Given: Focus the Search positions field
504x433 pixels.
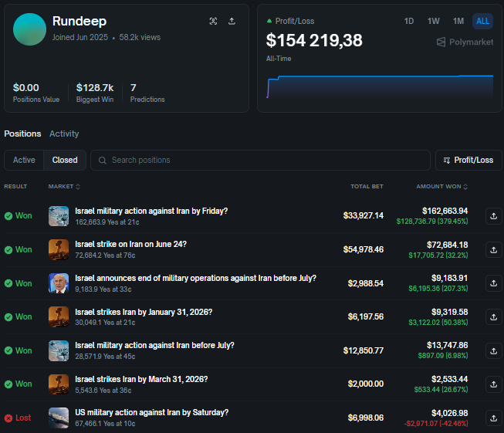Looking at the screenshot, I should [x=260, y=160].
